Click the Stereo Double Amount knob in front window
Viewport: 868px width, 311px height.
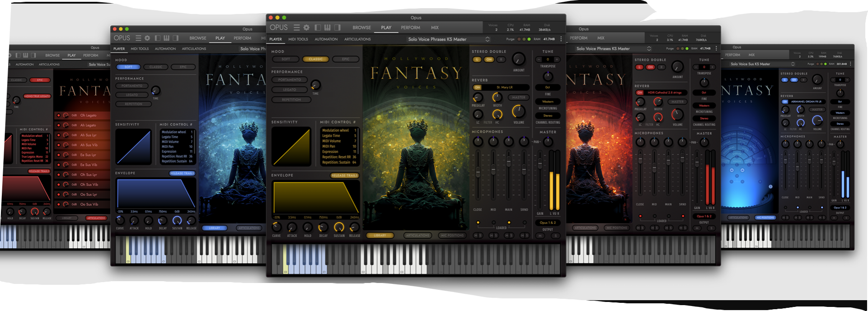518,59
